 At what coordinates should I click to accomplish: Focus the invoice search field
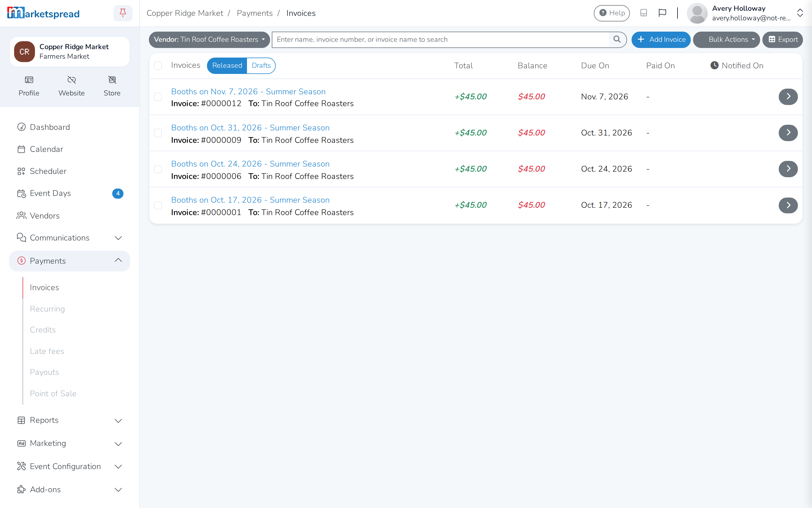[x=440, y=40]
